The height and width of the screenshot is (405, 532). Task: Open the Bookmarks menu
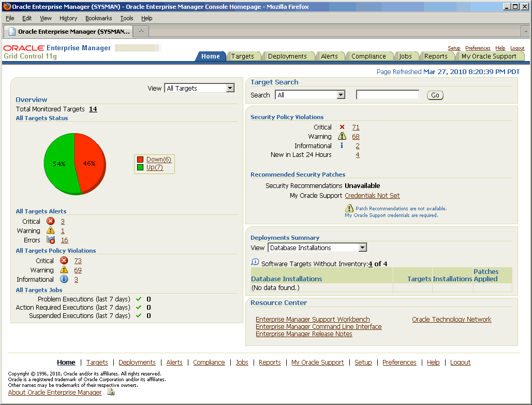(98, 18)
